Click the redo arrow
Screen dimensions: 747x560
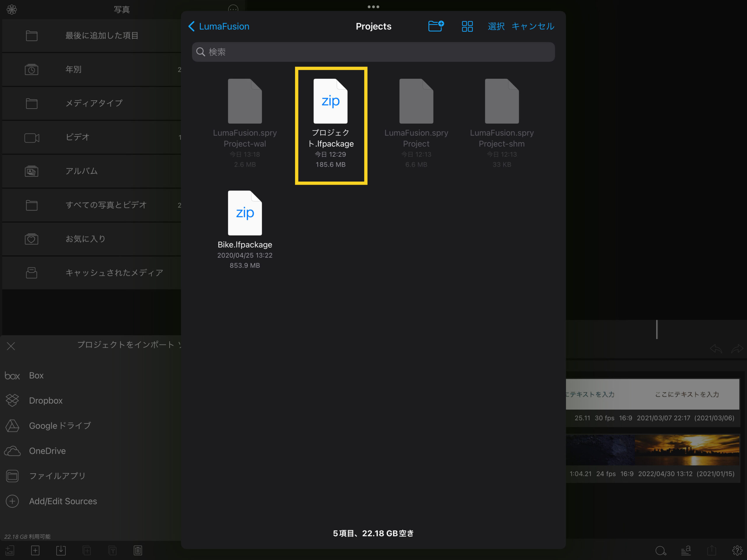click(x=737, y=348)
